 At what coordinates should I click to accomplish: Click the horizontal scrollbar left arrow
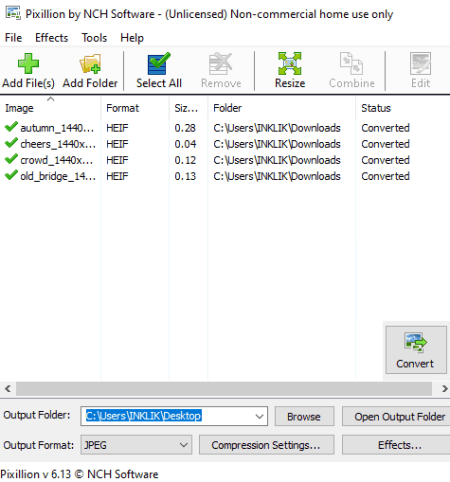7,389
